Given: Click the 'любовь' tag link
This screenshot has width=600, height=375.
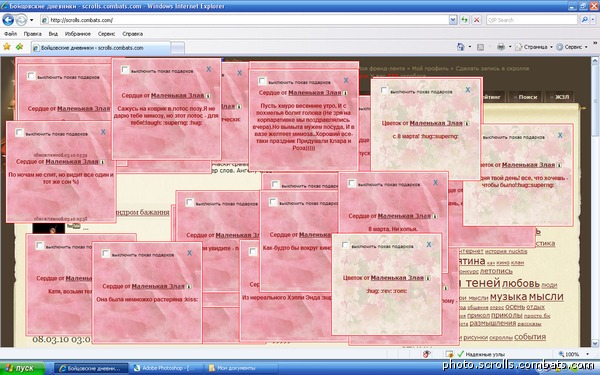Looking at the screenshot, I should pyautogui.click(x=521, y=284).
